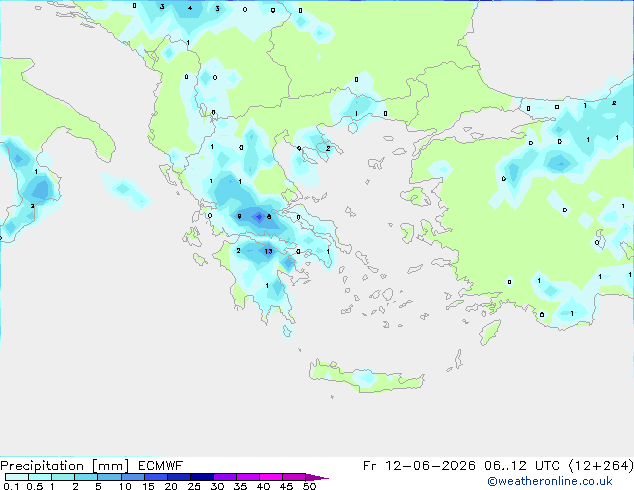The image size is (634, 490).
Task: Pick the 15–20 mm legend color swatch
Action: tap(155, 477)
